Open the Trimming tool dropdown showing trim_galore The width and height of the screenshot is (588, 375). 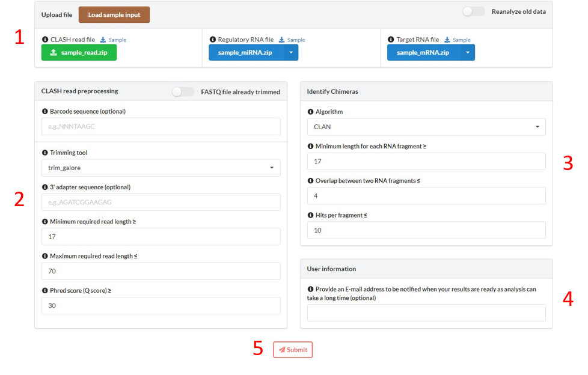[x=161, y=168]
